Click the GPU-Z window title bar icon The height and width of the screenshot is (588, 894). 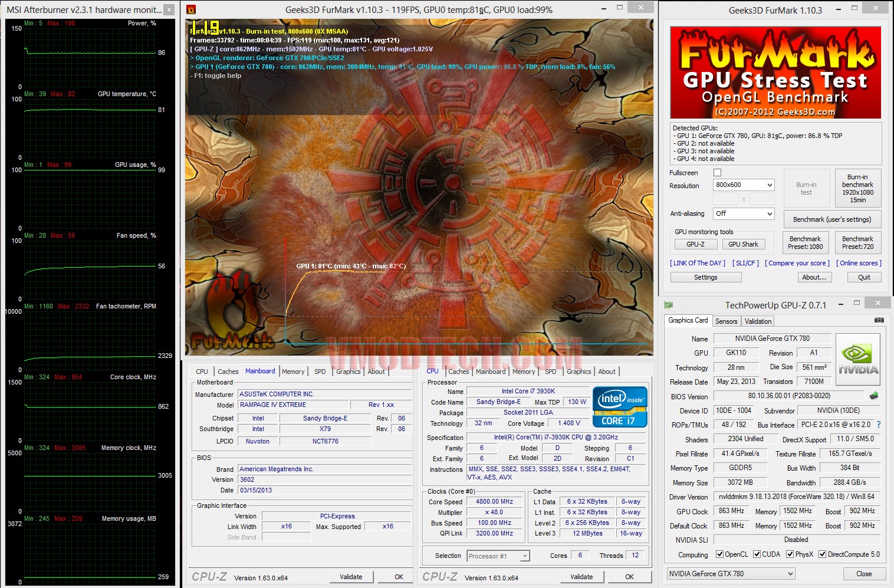click(x=668, y=305)
